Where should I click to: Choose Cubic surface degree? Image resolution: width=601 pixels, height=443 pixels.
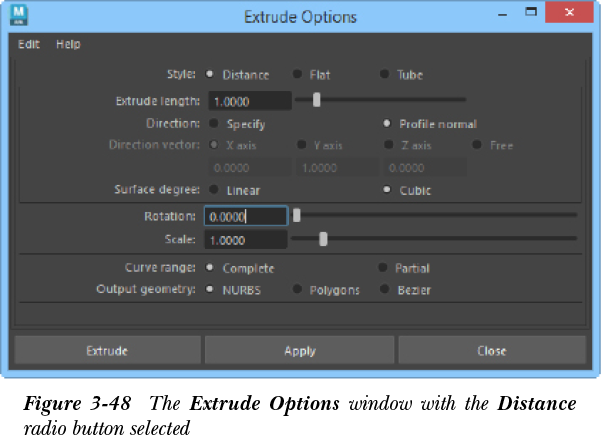click(387, 190)
